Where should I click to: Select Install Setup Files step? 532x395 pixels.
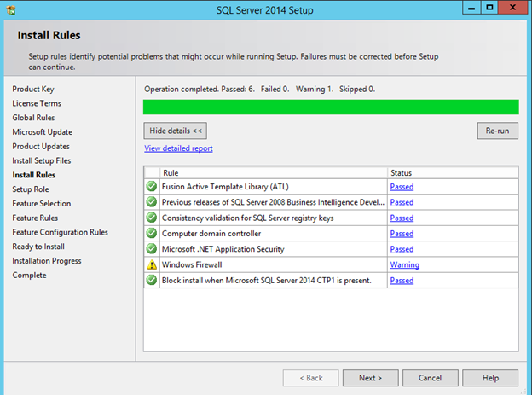click(42, 160)
